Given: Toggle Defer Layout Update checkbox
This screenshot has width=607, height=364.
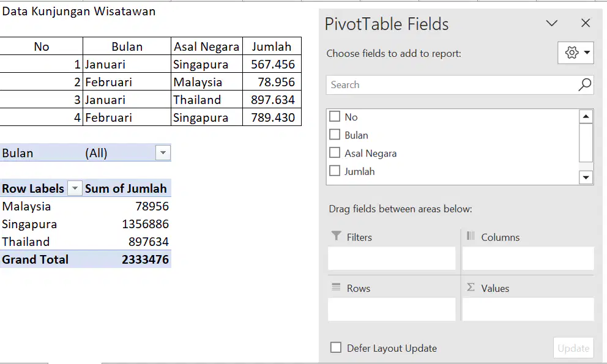Looking at the screenshot, I should tap(336, 347).
